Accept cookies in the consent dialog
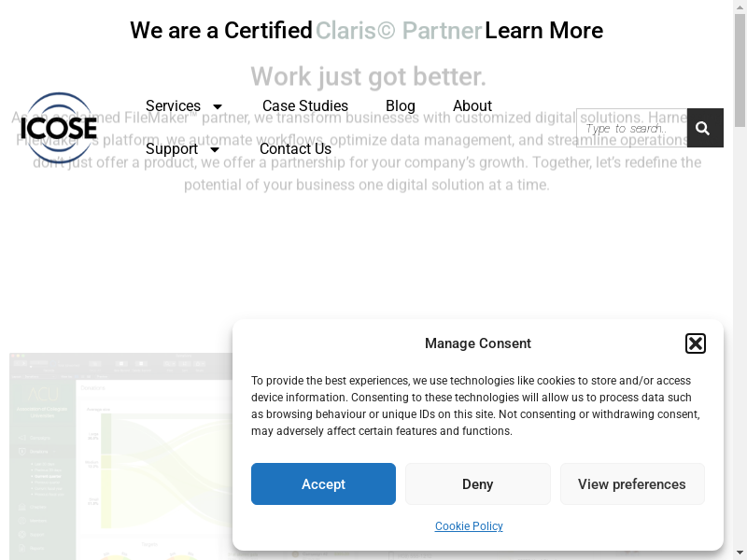 pyautogui.click(x=323, y=484)
